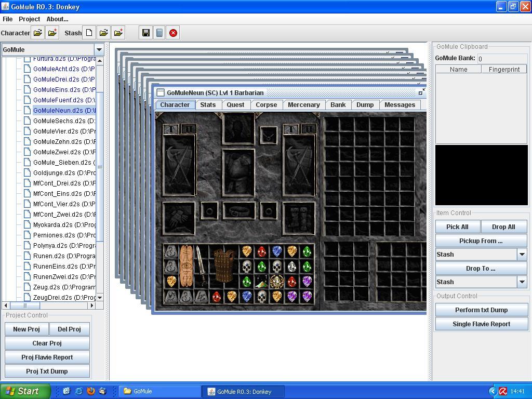Click the calculator icon in the toolbar
This screenshot has width=532, height=399.
click(159, 33)
